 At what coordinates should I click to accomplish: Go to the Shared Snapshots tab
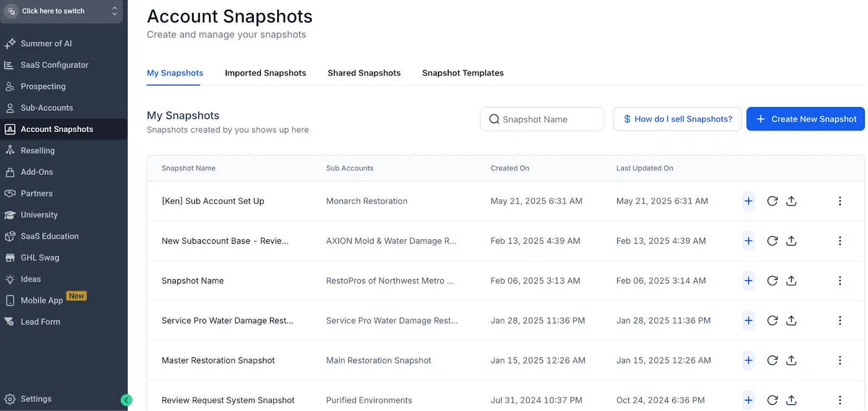364,73
